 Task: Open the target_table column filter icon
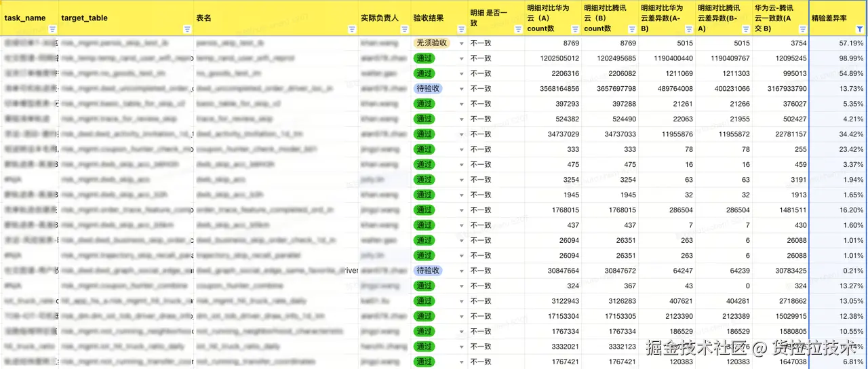(x=187, y=29)
